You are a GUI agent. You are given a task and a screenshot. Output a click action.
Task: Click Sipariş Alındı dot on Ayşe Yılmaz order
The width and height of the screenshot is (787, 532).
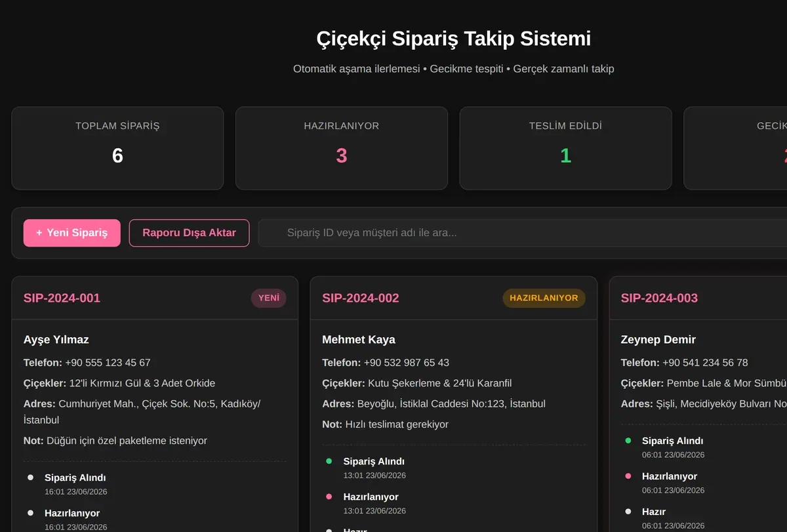point(30,477)
